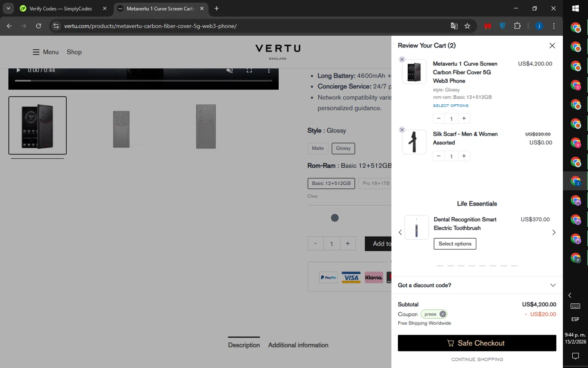Open the Shop menu item
The height and width of the screenshot is (368, 588).
pyautogui.click(x=74, y=52)
